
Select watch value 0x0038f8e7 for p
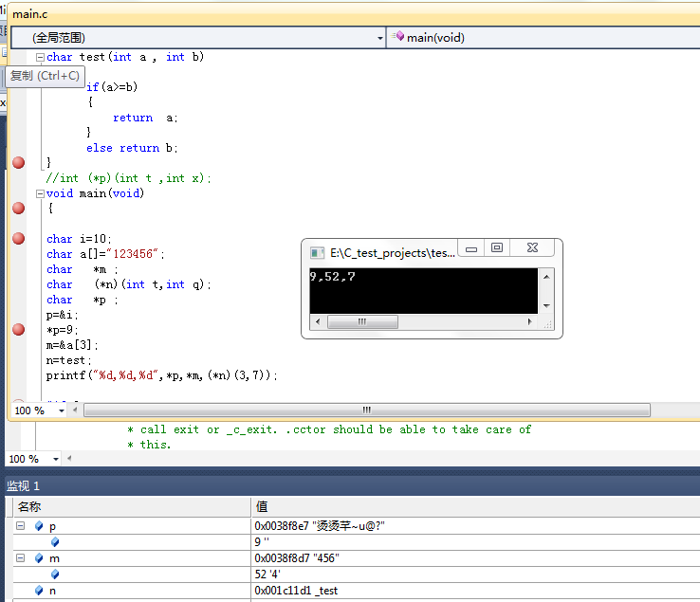pyautogui.click(x=320, y=526)
